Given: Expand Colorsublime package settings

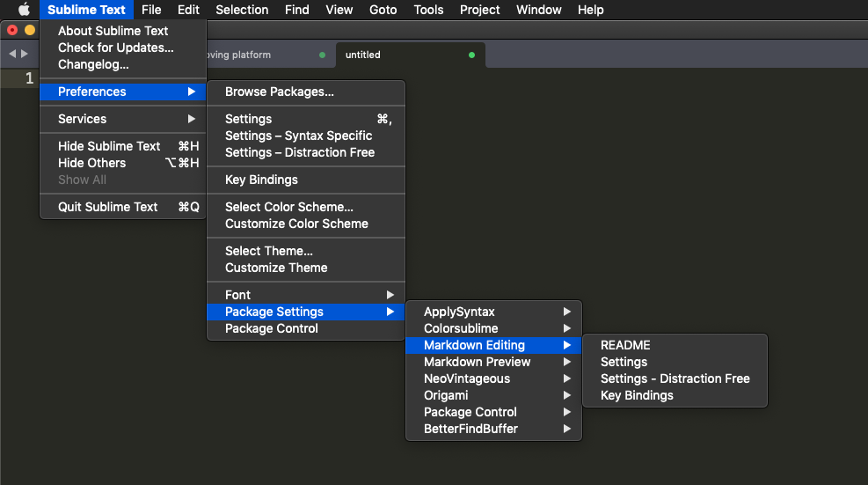Looking at the screenshot, I should click(493, 328).
